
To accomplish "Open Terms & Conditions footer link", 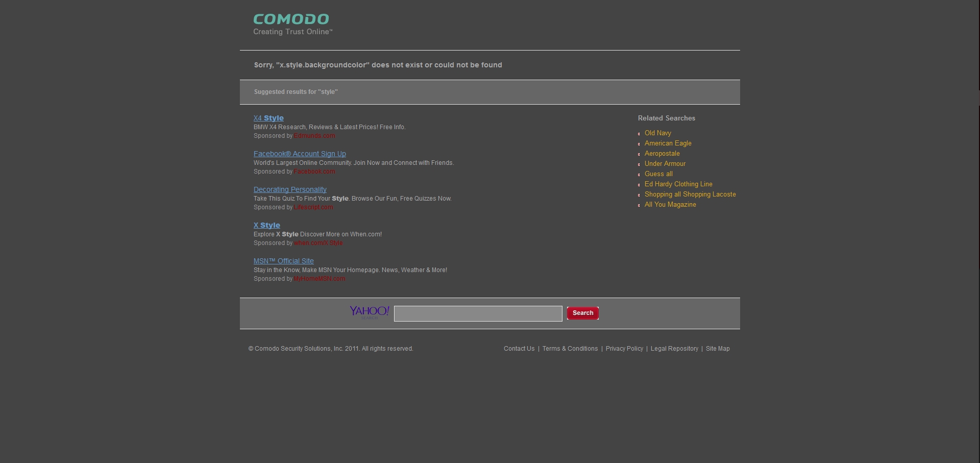I will tap(570, 349).
